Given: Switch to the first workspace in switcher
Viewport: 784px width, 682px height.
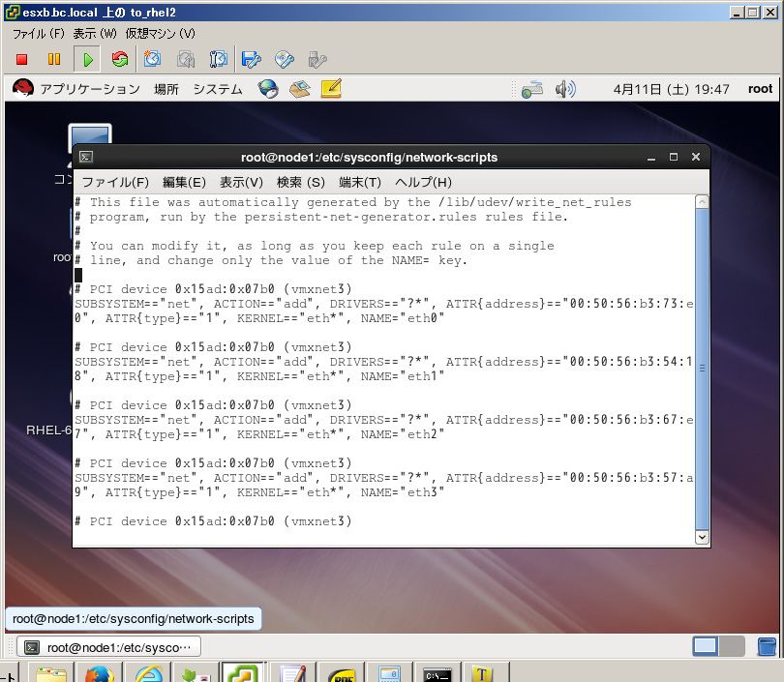Looking at the screenshot, I should pos(705,646).
